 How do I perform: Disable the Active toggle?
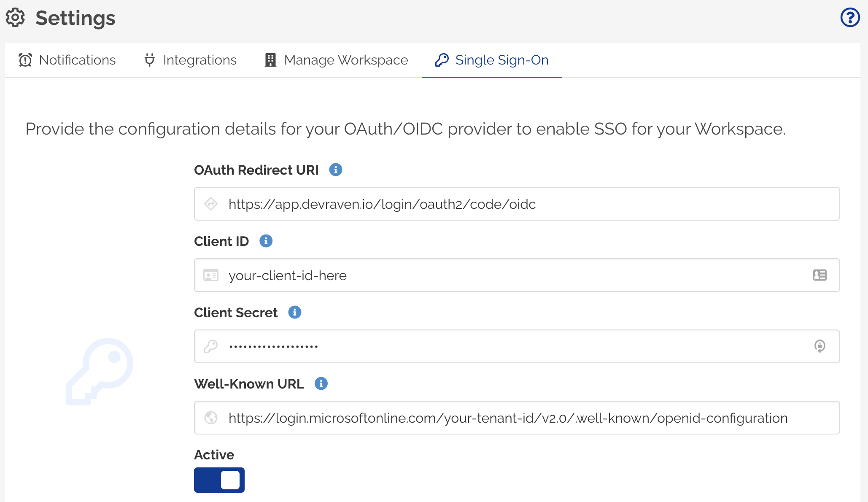tap(219, 480)
